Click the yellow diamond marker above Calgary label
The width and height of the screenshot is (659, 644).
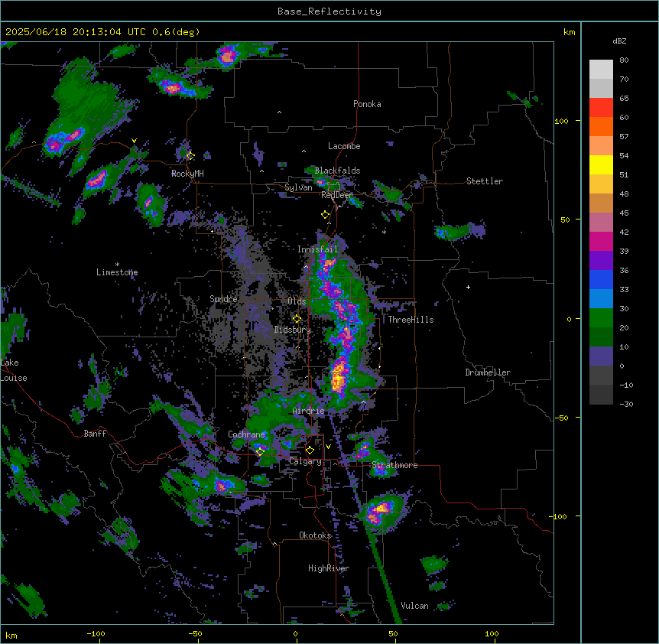pos(310,450)
